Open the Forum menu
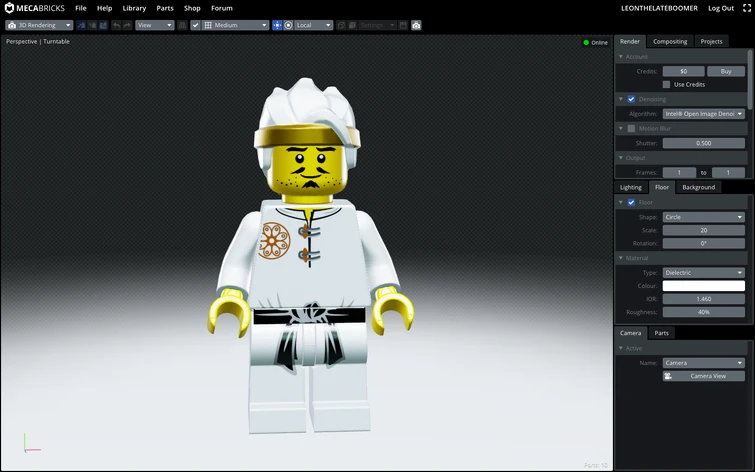This screenshot has height=472, width=755. pos(222,8)
